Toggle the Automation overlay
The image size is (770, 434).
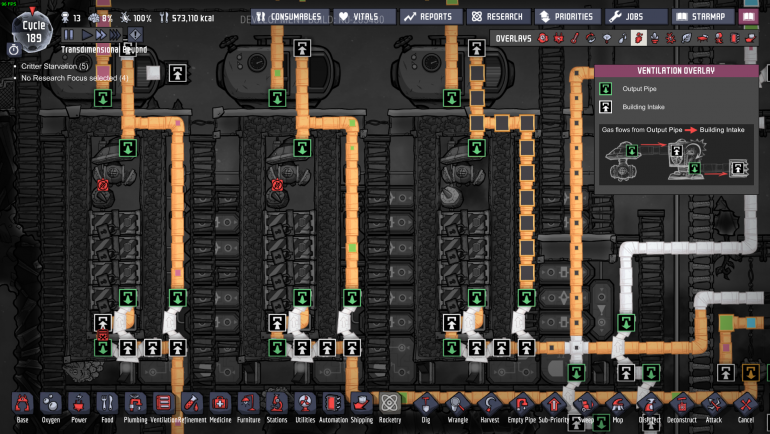click(x=734, y=38)
